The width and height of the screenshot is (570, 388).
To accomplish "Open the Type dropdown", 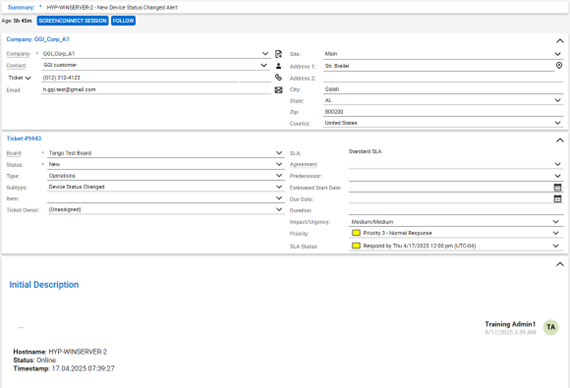I will 279,175.
